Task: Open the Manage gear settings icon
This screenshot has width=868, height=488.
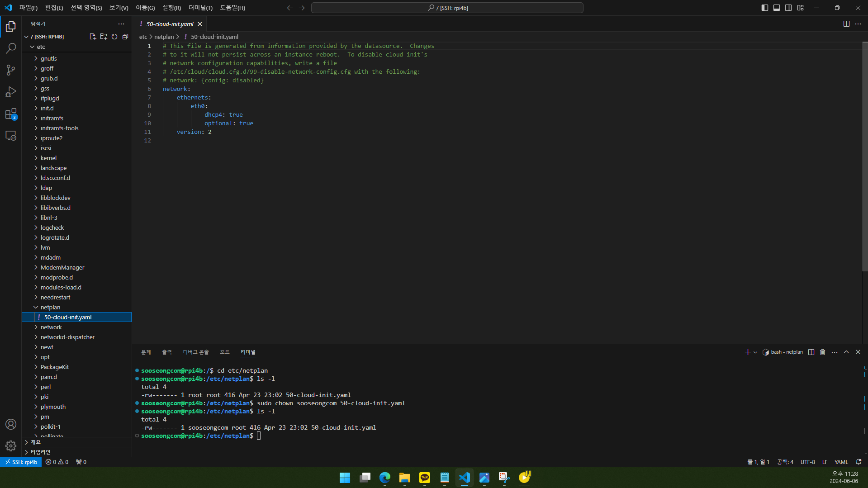Action: click(11, 446)
